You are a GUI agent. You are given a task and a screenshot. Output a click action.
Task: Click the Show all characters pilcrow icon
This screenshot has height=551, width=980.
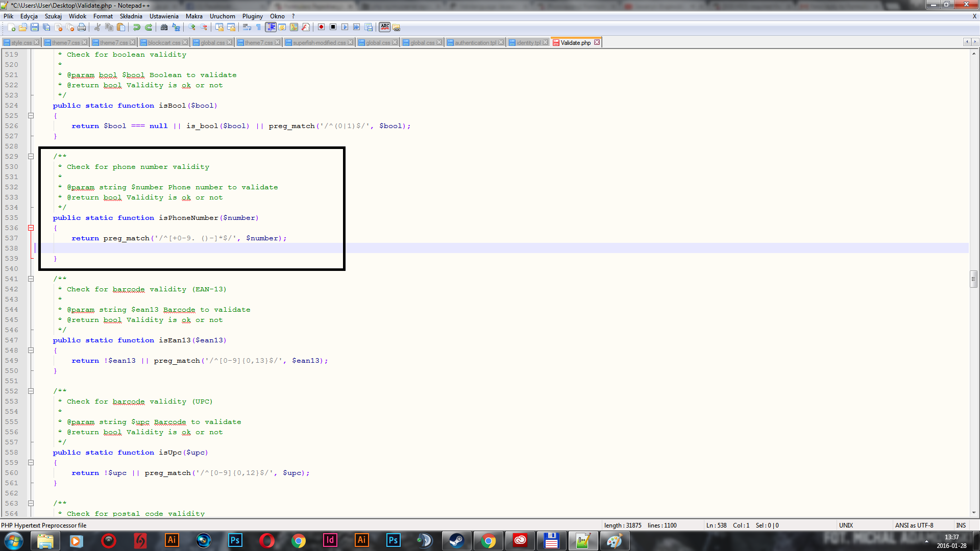[x=259, y=27]
